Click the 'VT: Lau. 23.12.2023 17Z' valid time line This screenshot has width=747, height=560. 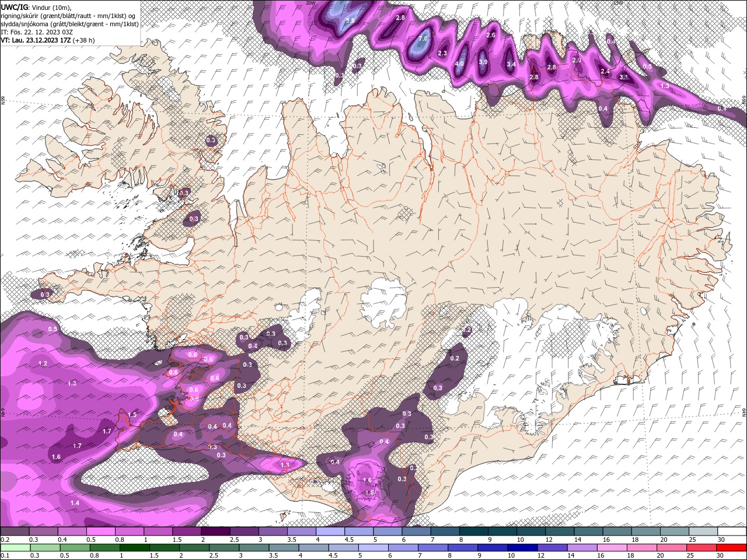36,40
